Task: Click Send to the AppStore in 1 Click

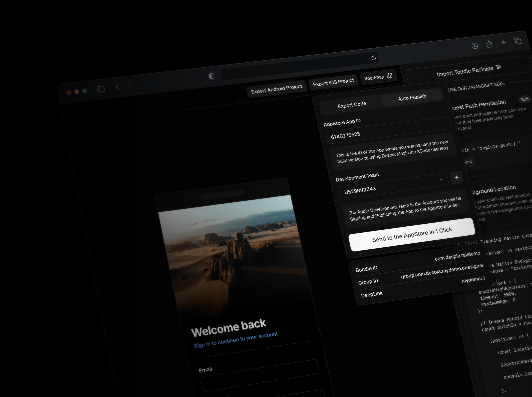Action: pos(412,234)
